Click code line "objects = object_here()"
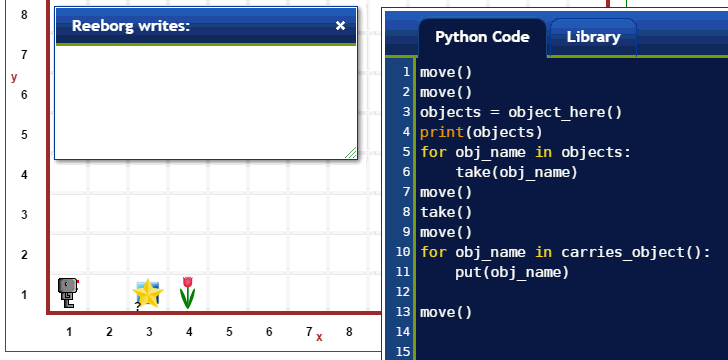The image size is (728, 360). pos(520,112)
